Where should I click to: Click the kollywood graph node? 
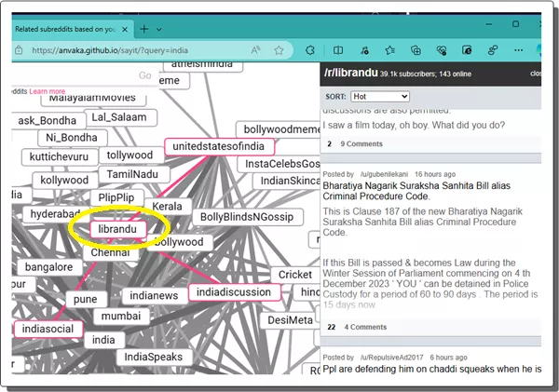coord(64,181)
